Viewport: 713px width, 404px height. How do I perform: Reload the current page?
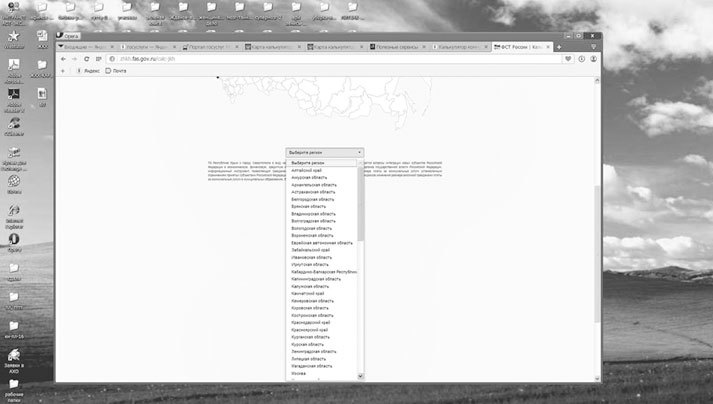coord(86,59)
